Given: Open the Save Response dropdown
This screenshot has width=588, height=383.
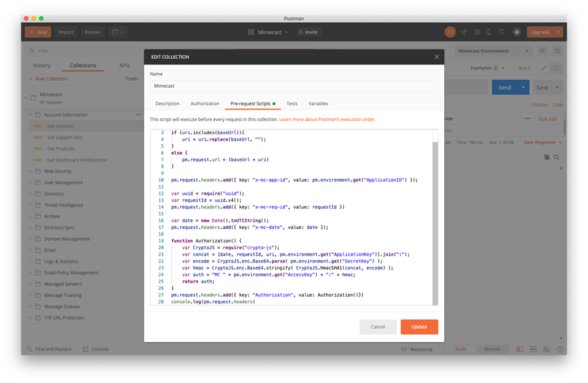Looking at the screenshot, I should [542, 142].
